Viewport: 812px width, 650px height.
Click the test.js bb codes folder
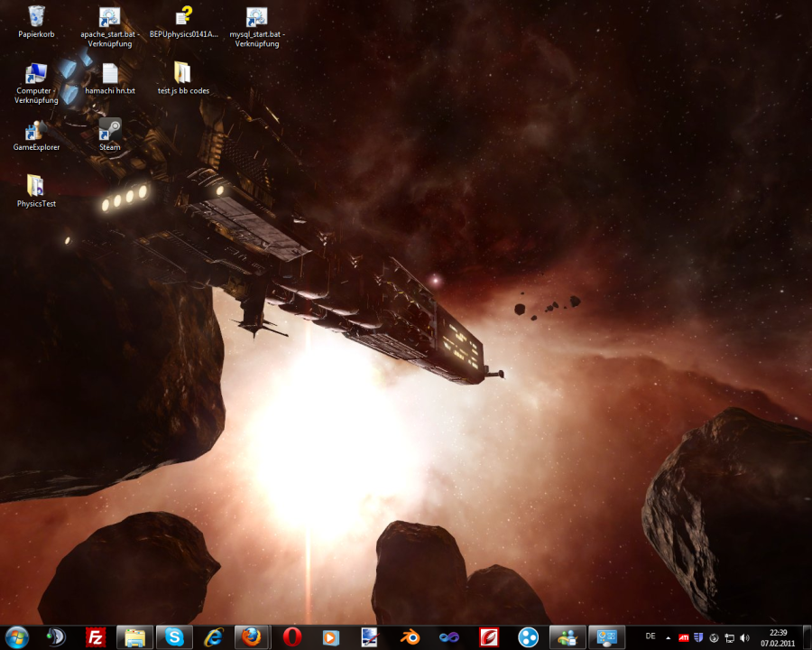coord(183,74)
